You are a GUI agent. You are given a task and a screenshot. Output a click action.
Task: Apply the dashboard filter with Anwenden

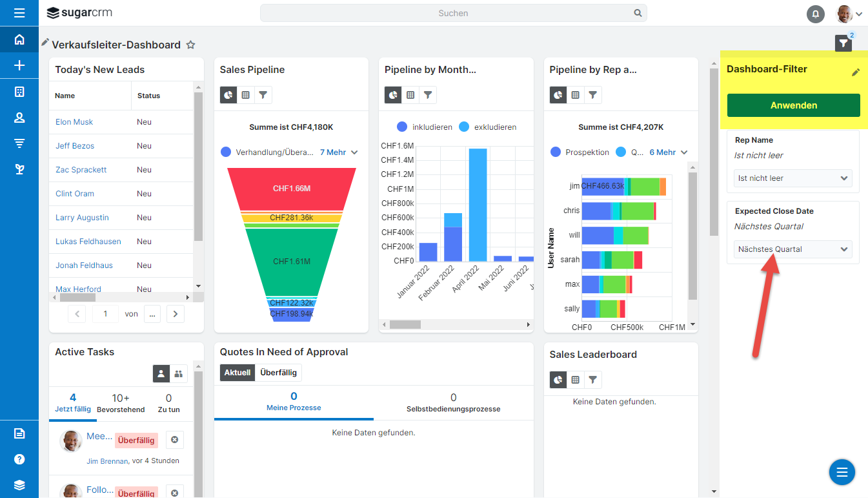pyautogui.click(x=794, y=105)
